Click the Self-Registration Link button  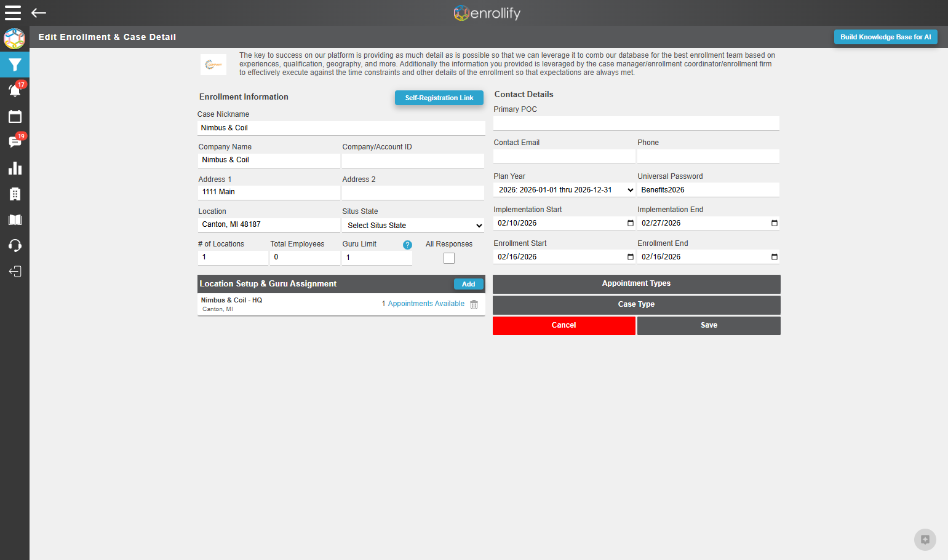pyautogui.click(x=439, y=98)
